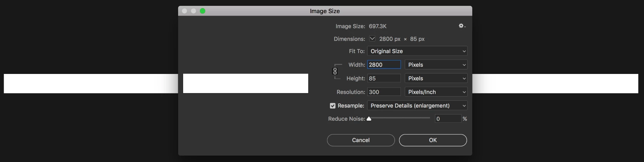Click the Reduce Noise percent field
The image size is (644, 162).
pos(447,119)
